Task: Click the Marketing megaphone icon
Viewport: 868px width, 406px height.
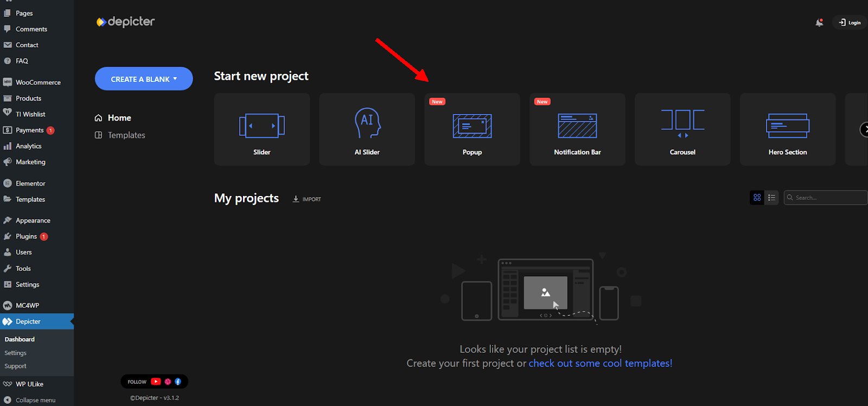Action: (x=8, y=162)
